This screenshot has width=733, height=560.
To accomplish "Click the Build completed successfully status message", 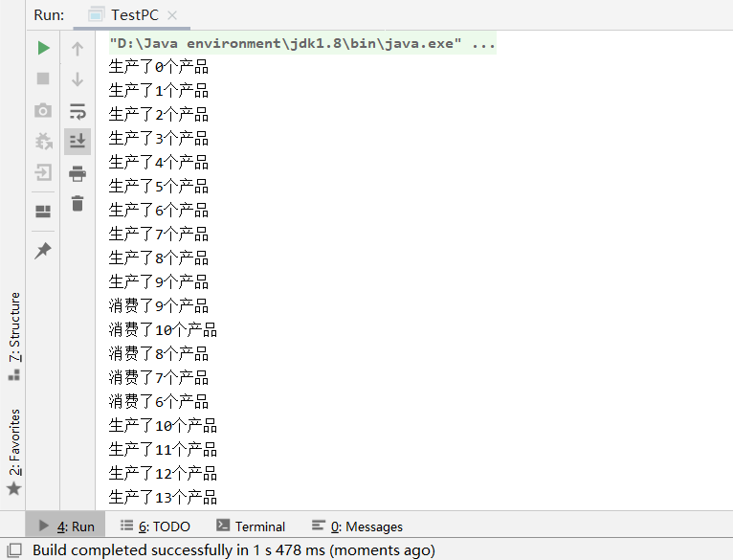I will [233, 550].
